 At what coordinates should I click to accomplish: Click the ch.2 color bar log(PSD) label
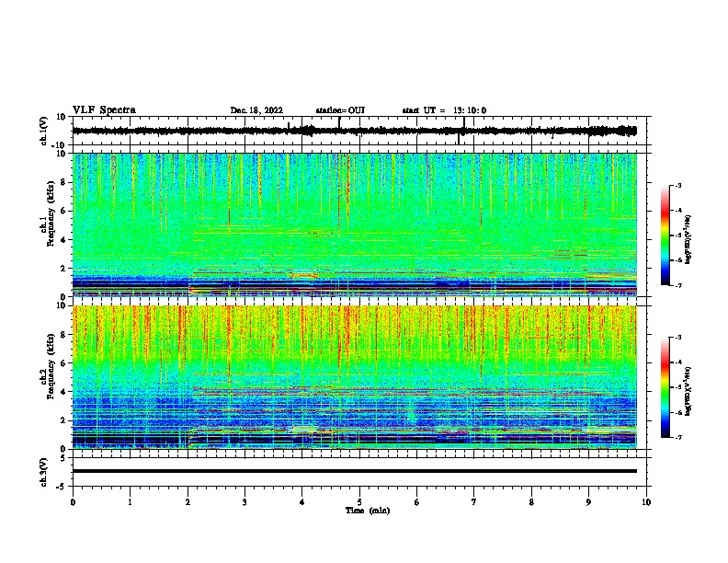pos(688,391)
